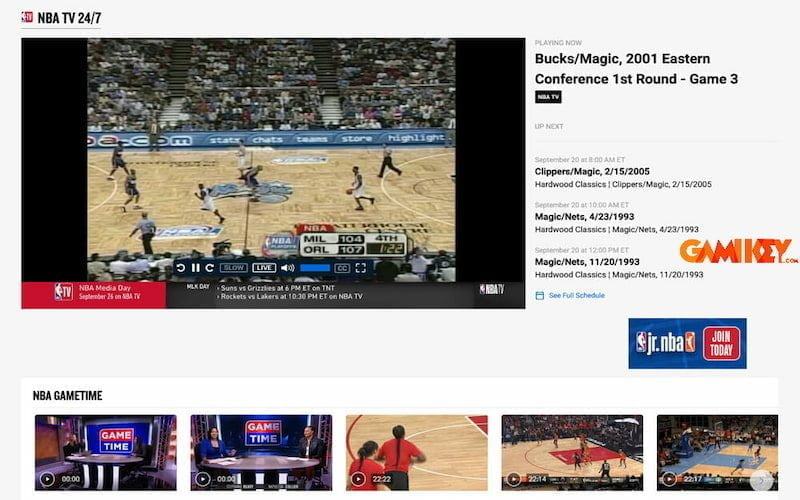The height and width of the screenshot is (500, 800).
Task: Pause the live NBA TV video
Action: coord(195,268)
